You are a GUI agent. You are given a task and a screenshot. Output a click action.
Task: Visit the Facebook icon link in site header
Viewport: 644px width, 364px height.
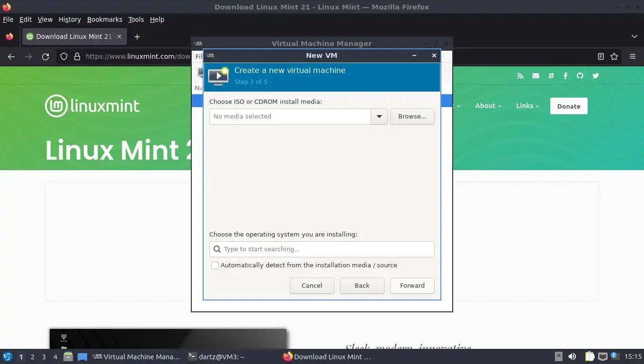(x=565, y=76)
